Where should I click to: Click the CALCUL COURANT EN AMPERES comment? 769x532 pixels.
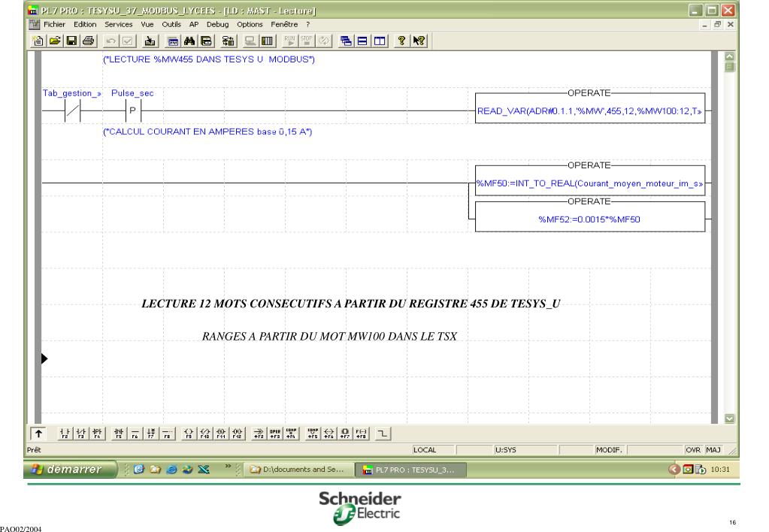207,131
